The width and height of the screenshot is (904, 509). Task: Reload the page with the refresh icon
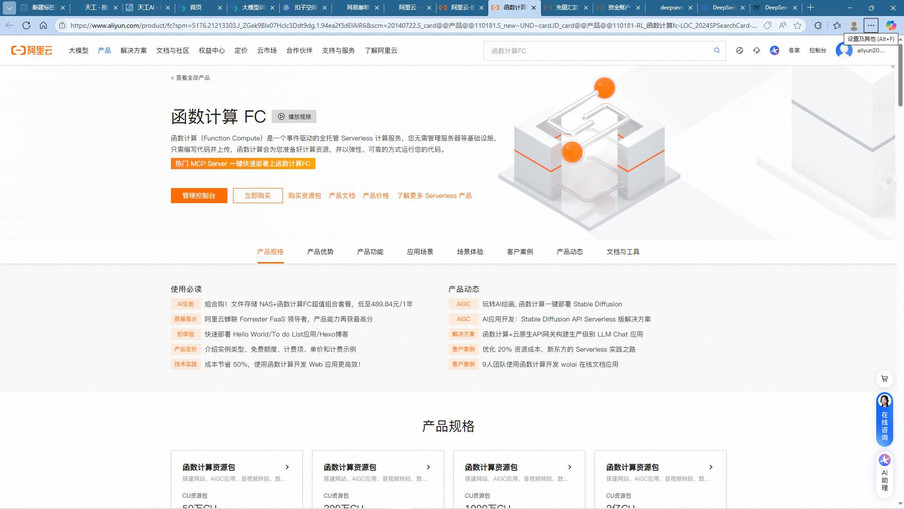click(x=26, y=25)
